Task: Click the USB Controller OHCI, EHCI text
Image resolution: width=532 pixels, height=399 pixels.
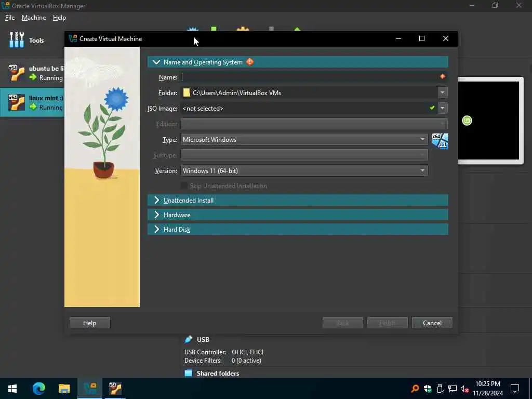Action: point(224,352)
